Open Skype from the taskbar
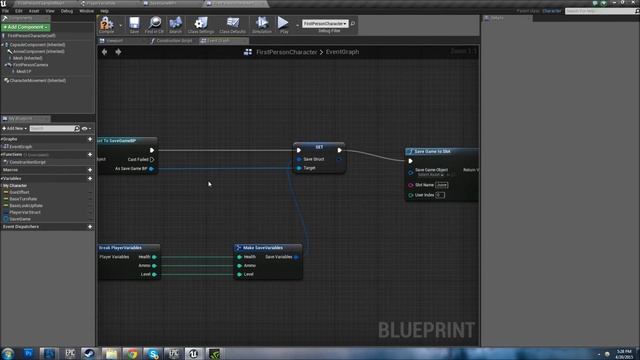The image size is (640, 360). [x=153, y=353]
